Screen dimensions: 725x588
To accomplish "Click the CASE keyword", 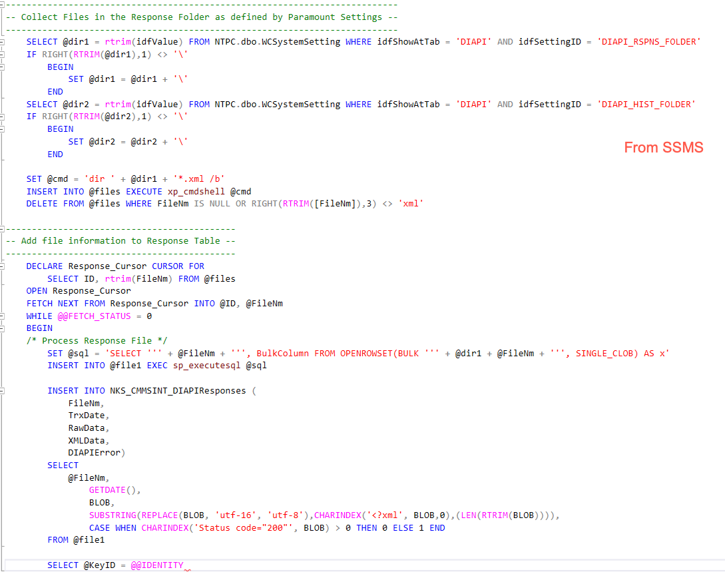I will (x=99, y=528).
